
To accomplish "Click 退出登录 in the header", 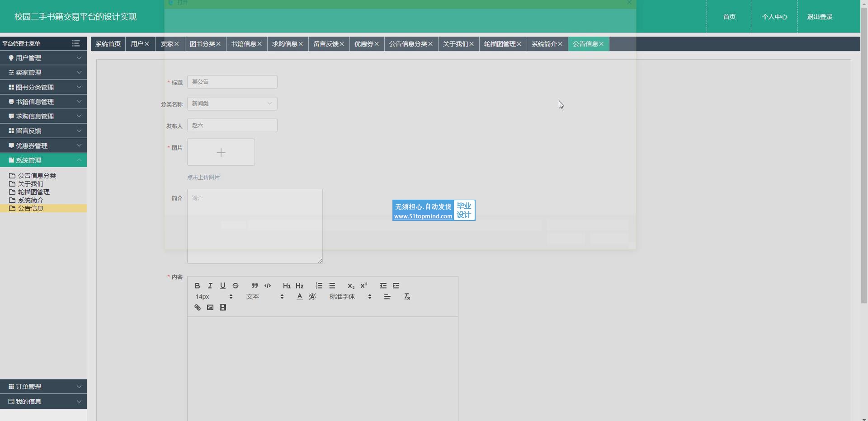I will pyautogui.click(x=819, y=17).
